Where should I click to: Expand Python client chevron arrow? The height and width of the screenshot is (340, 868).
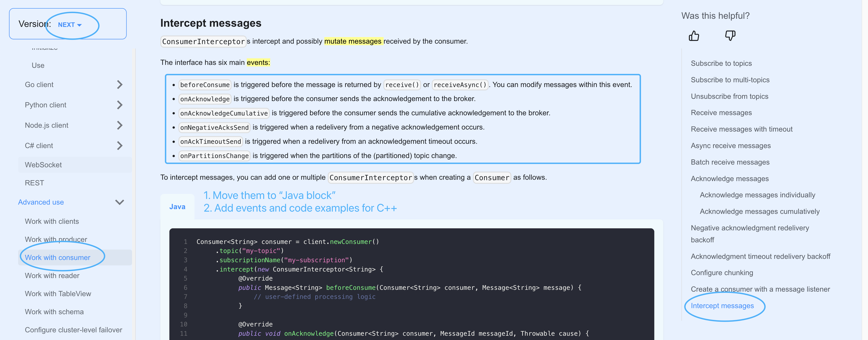point(120,105)
